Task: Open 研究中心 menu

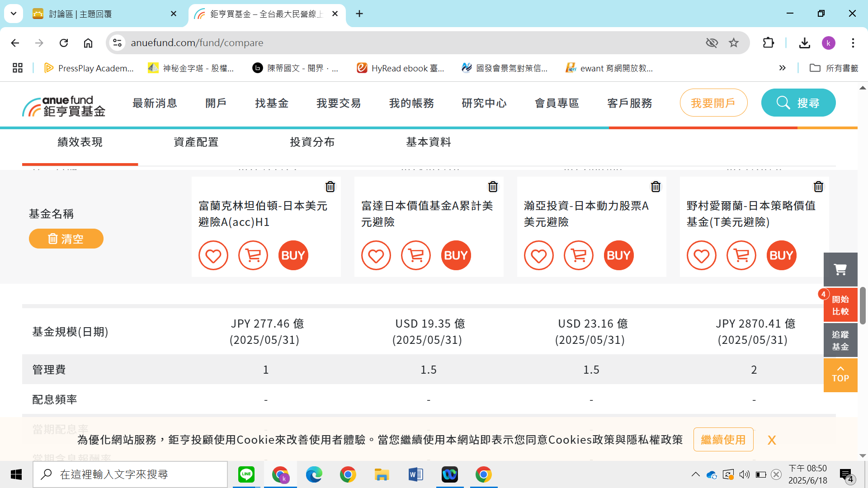Action: 484,103
